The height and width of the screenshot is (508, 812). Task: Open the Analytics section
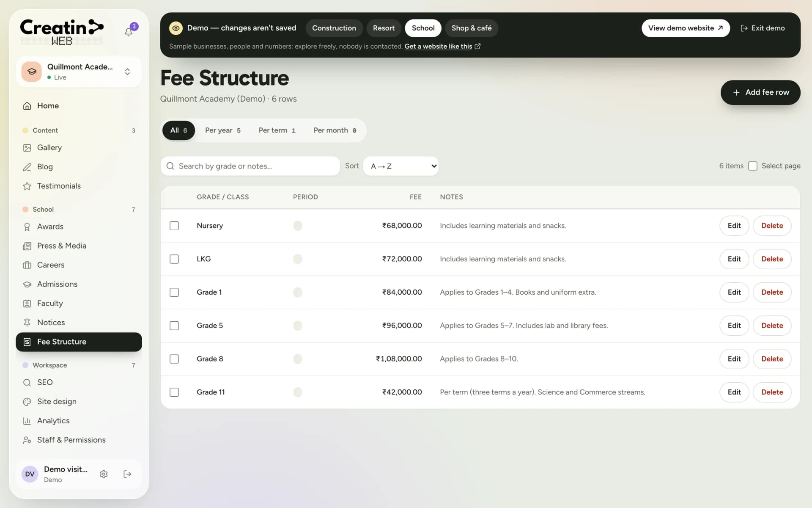[79, 421]
